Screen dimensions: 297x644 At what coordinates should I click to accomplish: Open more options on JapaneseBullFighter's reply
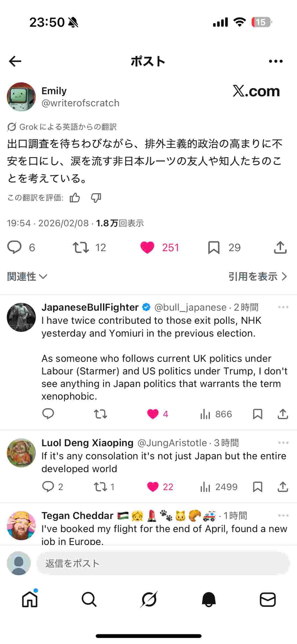point(283,307)
